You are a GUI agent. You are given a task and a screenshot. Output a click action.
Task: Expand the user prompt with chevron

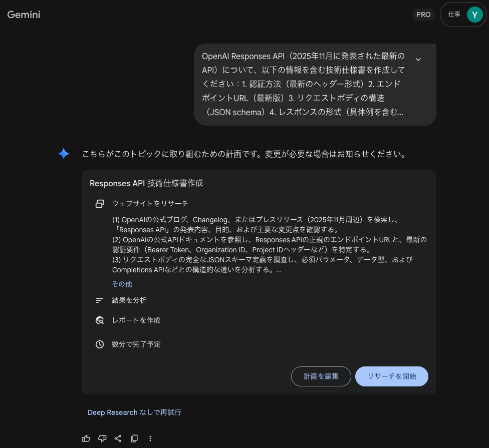click(x=418, y=59)
